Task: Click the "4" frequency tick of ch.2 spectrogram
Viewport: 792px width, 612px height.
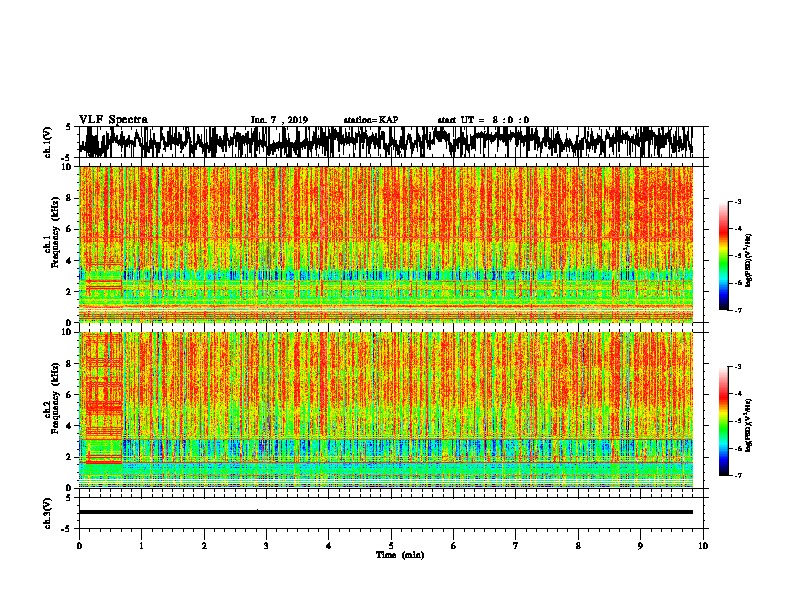Action: click(71, 426)
